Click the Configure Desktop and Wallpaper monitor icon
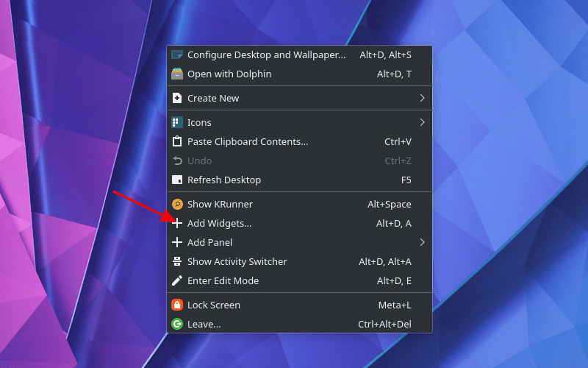This screenshot has height=368, width=588. (x=176, y=55)
